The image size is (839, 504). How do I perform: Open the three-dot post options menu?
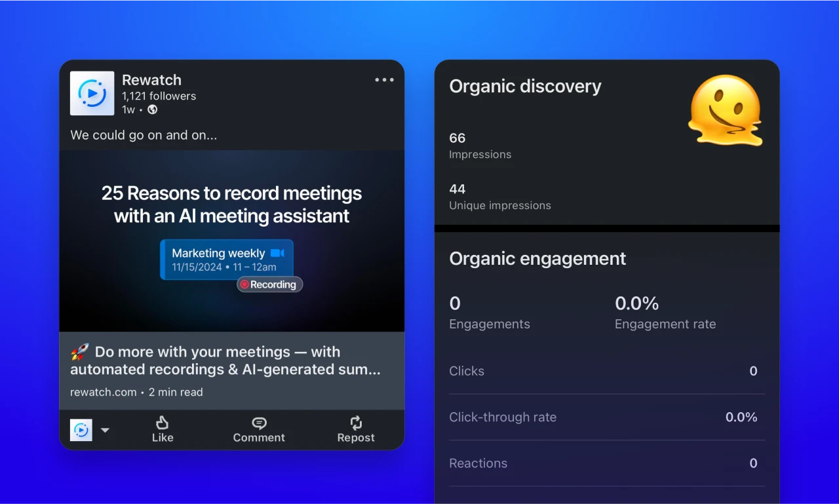384,80
